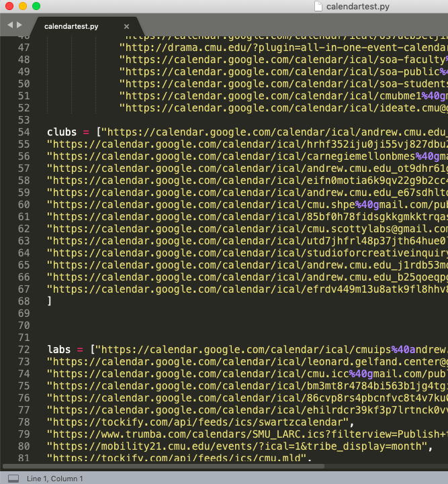The height and width of the screenshot is (484, 448).
Task: Click the drama.cmu.edu URL on line 47
Action: 283,48
